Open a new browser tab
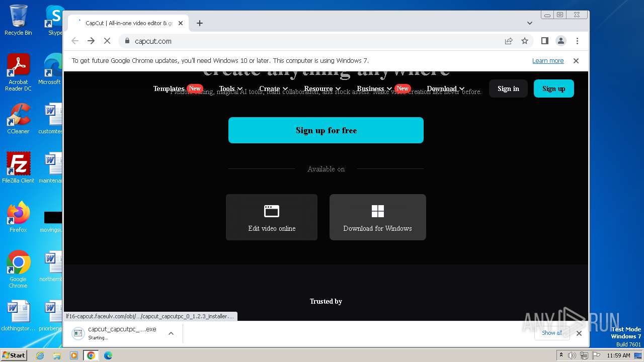The image size is (644, 362). point(200,23)
